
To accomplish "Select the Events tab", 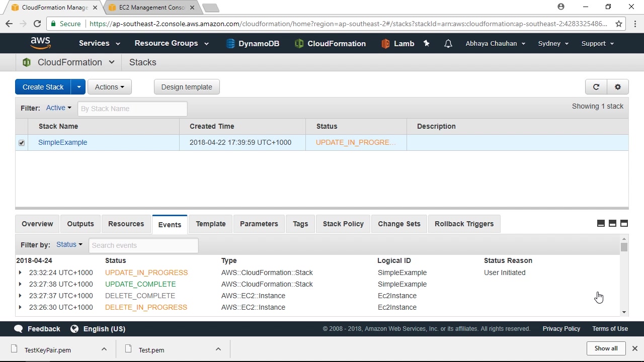I will coord(170,224).
